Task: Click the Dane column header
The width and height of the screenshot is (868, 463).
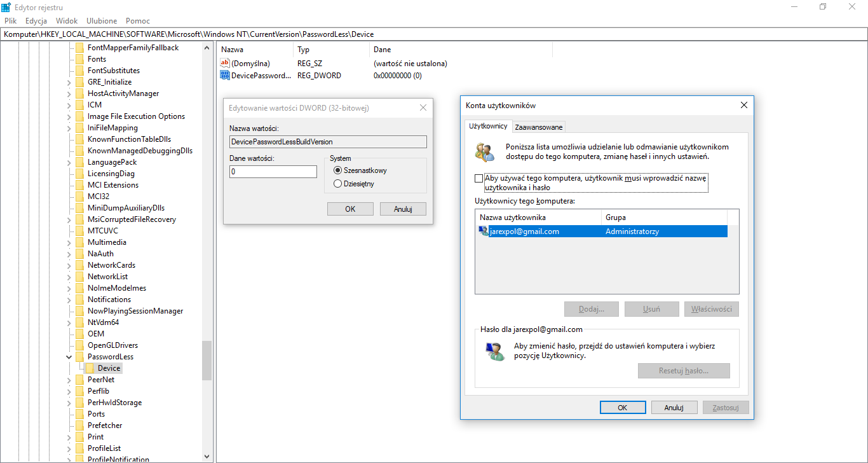Action: click(x=461, y=50)
